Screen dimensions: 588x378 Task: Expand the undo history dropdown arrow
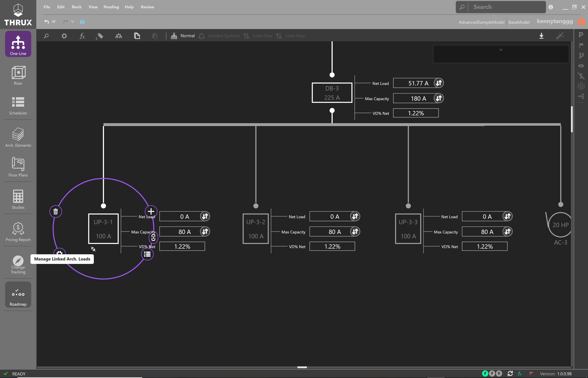pyautogui.click(x=54, y=22)
